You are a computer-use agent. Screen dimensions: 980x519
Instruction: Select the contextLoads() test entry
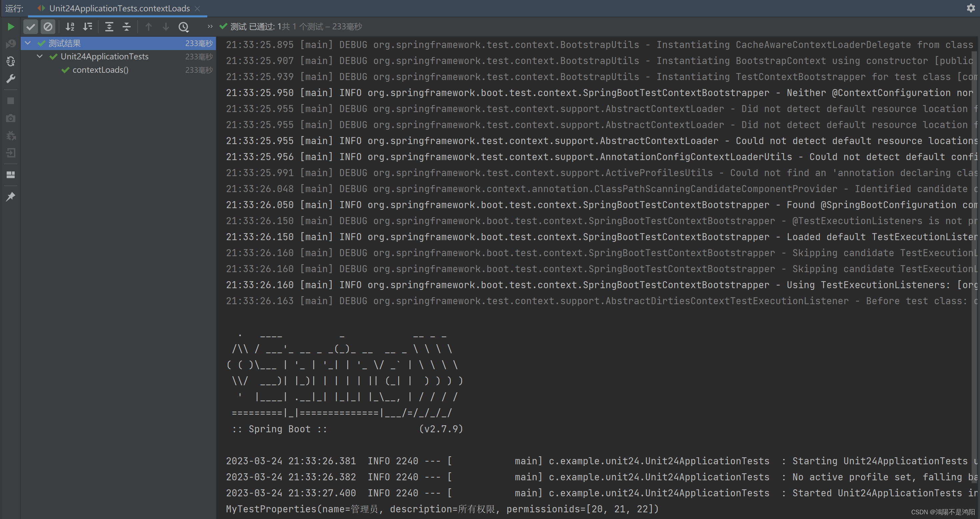pyautogui.click(x=100, y=70)
